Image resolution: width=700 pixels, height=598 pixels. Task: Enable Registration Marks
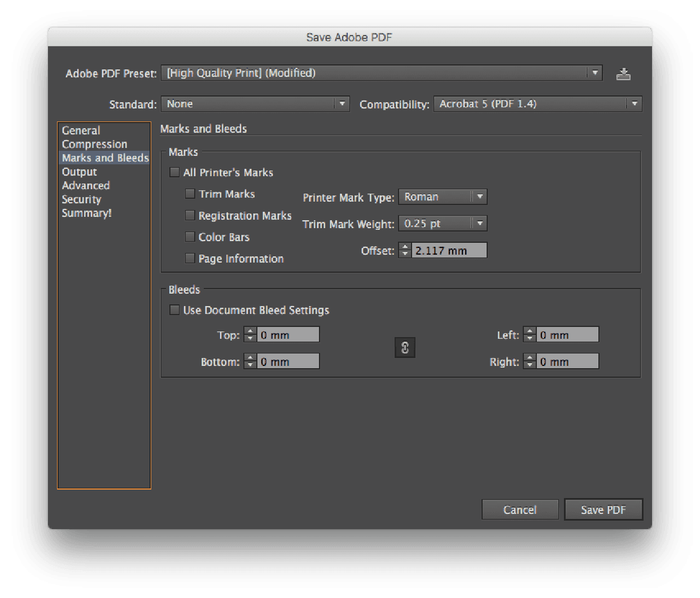tap(190, 215)
